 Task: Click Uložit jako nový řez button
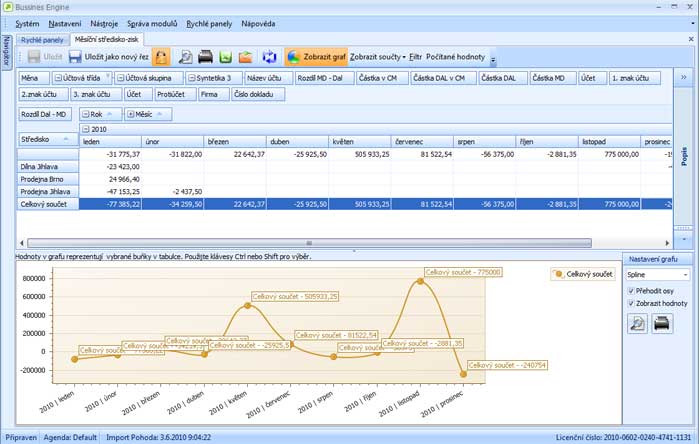pos(109,57)
